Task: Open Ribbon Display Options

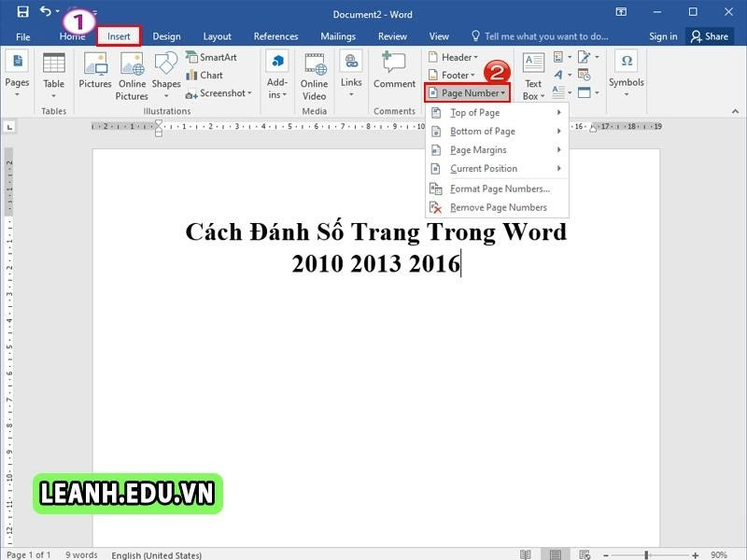Action: click(621, 12)
